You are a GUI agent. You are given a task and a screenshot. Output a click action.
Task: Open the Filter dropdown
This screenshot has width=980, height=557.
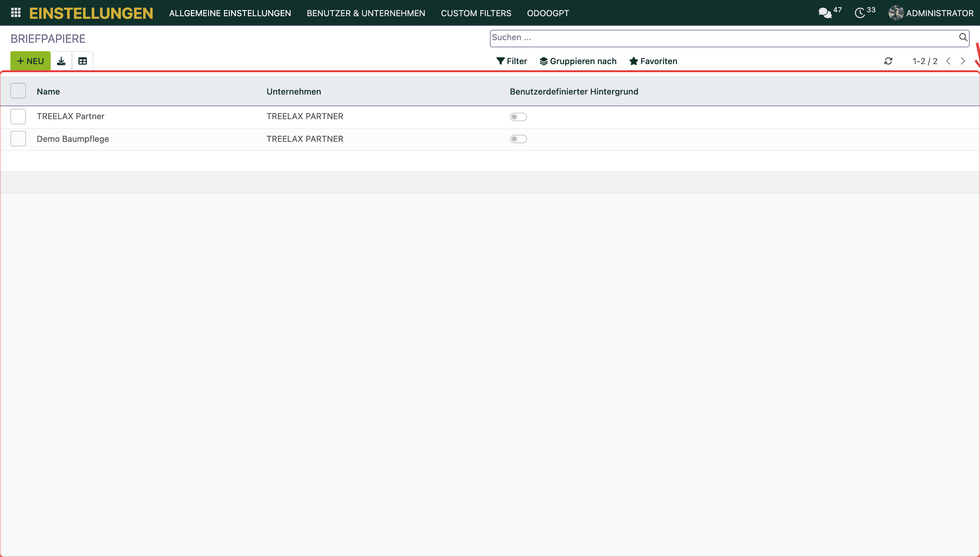pos(511,61)
